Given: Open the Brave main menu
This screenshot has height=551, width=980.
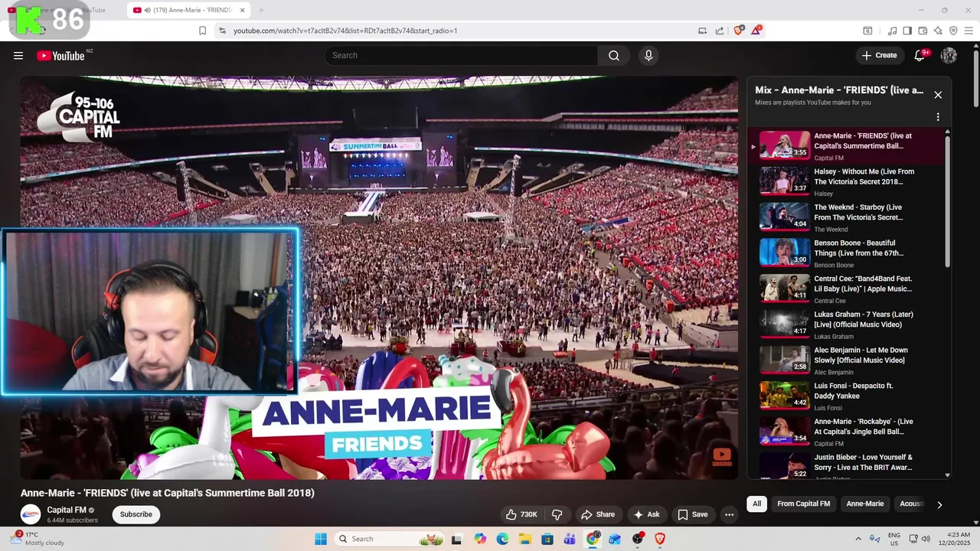Looking at the screenshot, I should point(969,31).
